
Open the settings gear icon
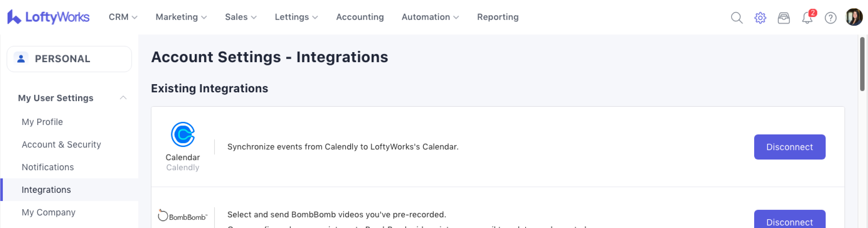(760, 18)
